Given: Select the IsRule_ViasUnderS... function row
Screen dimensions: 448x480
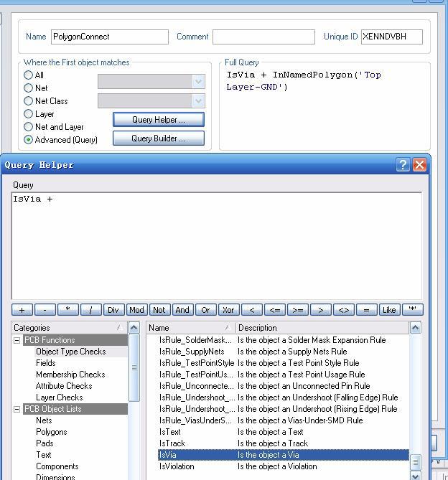Looking at the screenshot, I should (x=284, y=420).
